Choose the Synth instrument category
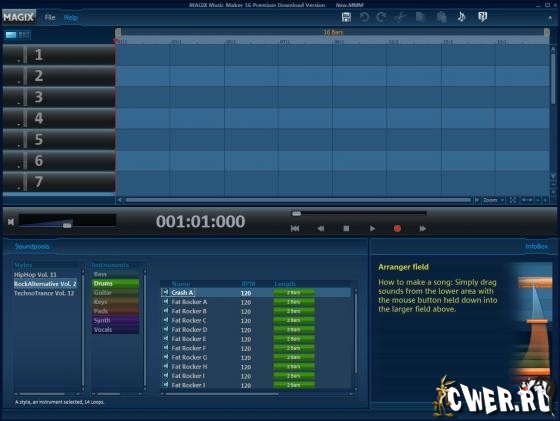The height and width of the screenshot is (421, 560). click(115, 320)
